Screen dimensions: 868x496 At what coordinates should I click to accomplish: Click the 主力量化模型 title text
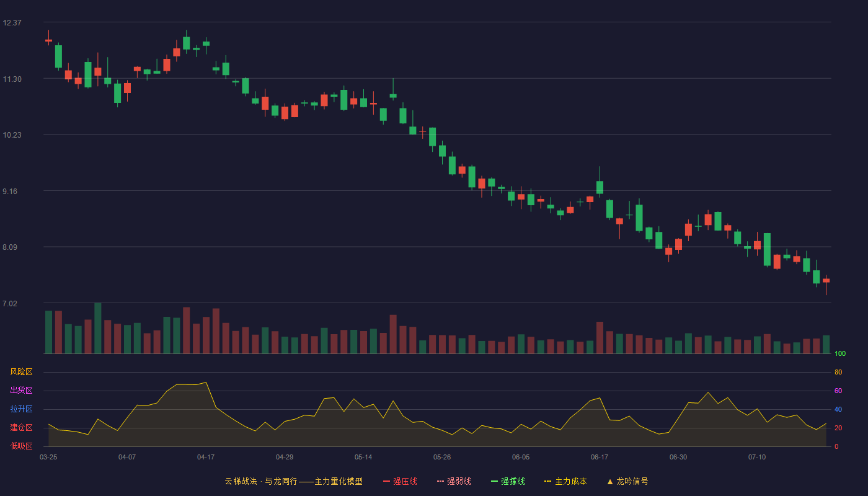[339, 481]
